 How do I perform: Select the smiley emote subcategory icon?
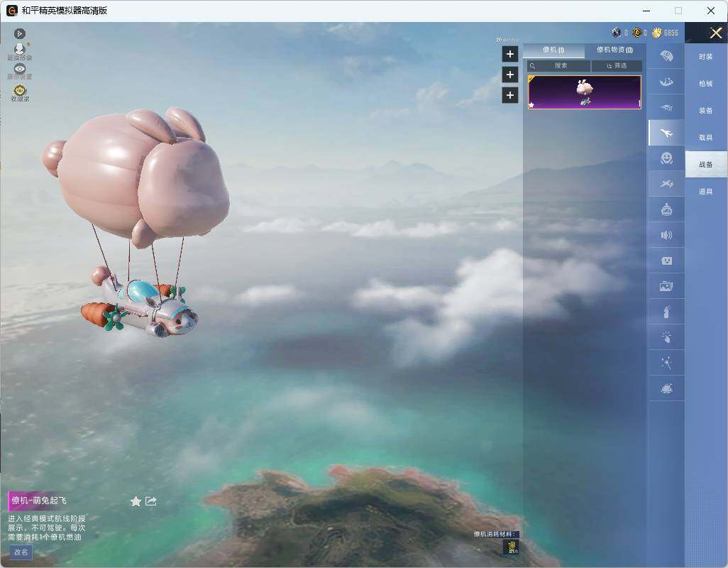tap(666, 158)
